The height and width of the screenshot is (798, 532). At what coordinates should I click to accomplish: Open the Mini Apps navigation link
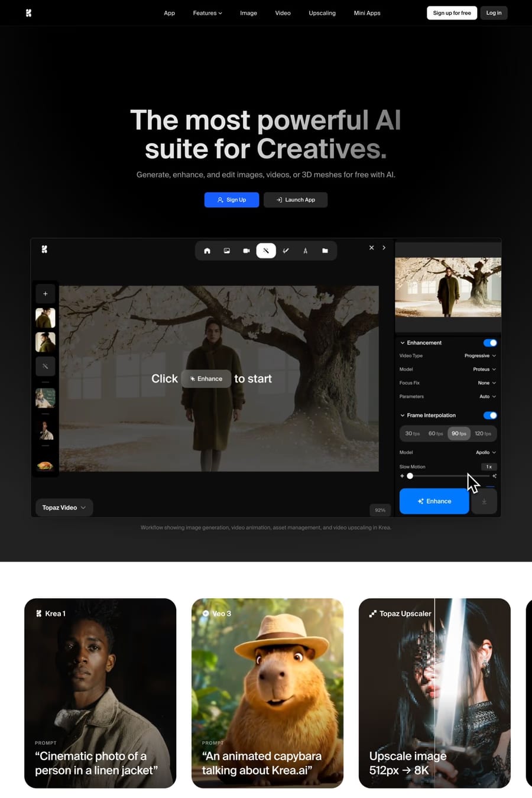[x=367, y=13]
